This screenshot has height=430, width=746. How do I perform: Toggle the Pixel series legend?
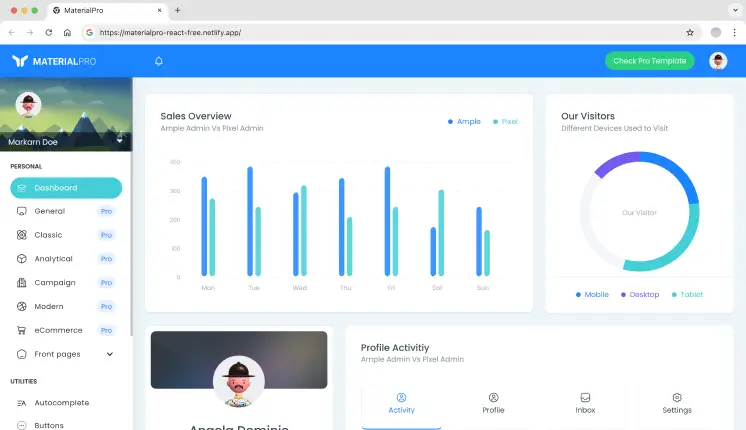[x=504, y=122]
